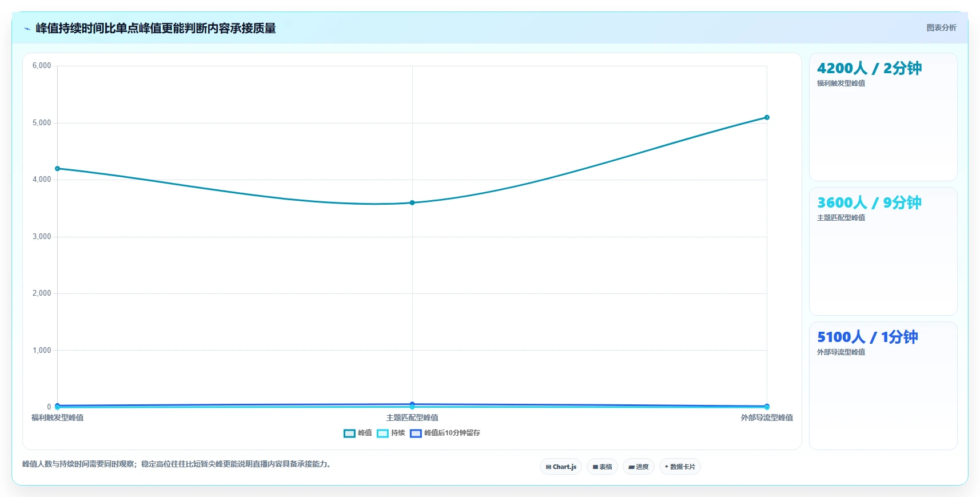Select the Chart.js tag pill
The height and width of the screenshot is (497, 980).
pos(561,467)
